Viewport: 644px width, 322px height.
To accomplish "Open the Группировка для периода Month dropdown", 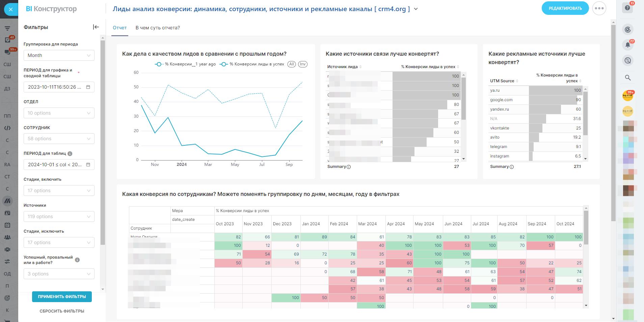I will (59, 55).
